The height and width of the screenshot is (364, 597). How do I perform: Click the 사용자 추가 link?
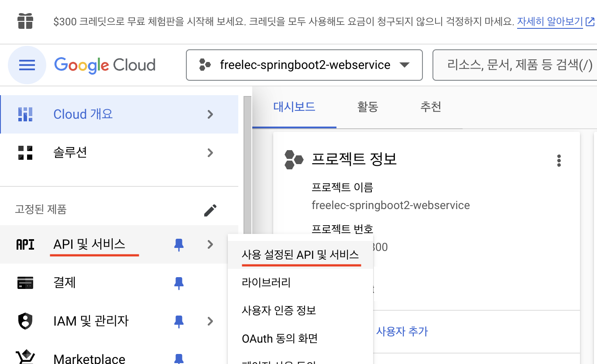tap(402, 331)
